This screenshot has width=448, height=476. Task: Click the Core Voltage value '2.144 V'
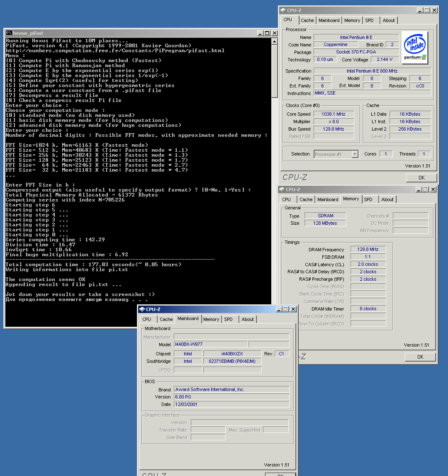(385, 60)
